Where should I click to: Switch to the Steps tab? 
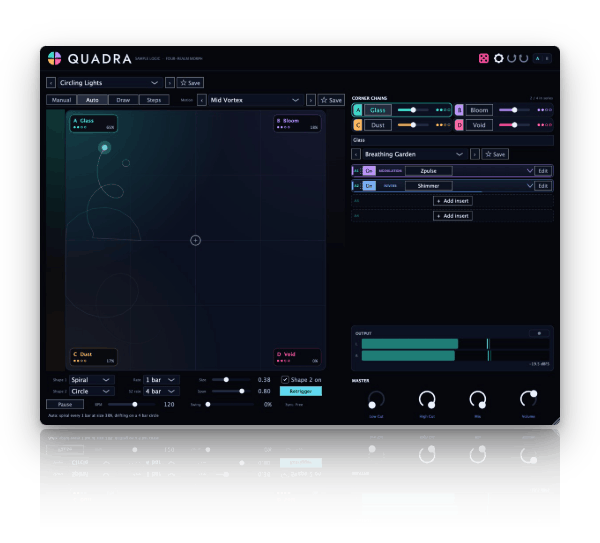154,100
